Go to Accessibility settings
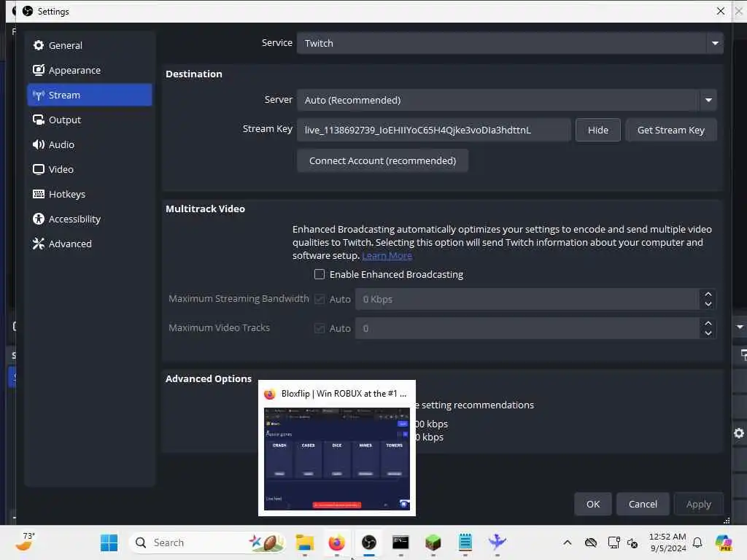Image resolution: width=747 pixels, height=560 pixels. (x=90, y=219)
